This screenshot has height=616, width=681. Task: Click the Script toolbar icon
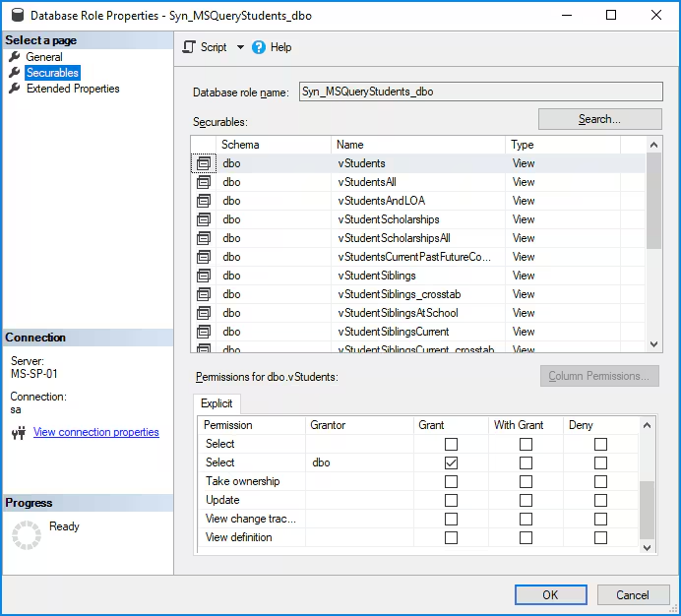pos(190,47)
